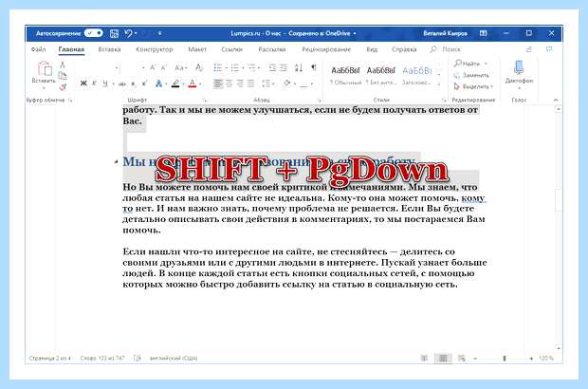This screenshot has width=588, height=389.
Task: Open the Буфер обмена dialog launcher
Action: (x=70, y=101)
